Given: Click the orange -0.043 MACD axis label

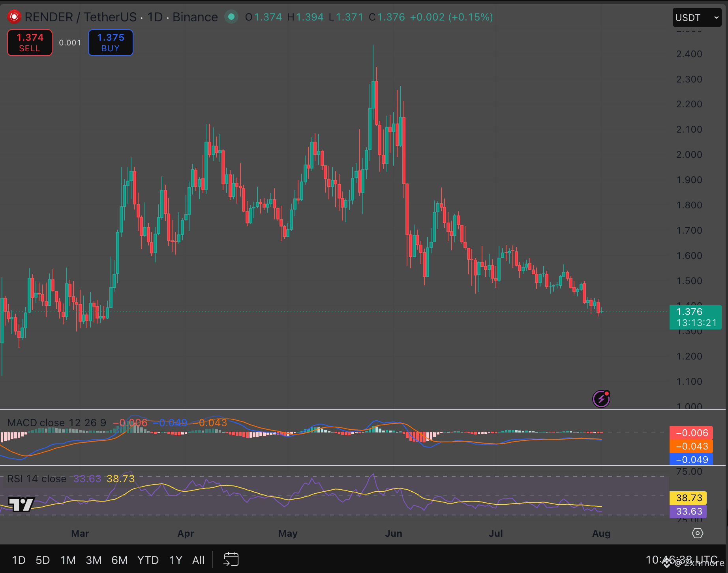Looking at the screenshot, I should [691, 446].
